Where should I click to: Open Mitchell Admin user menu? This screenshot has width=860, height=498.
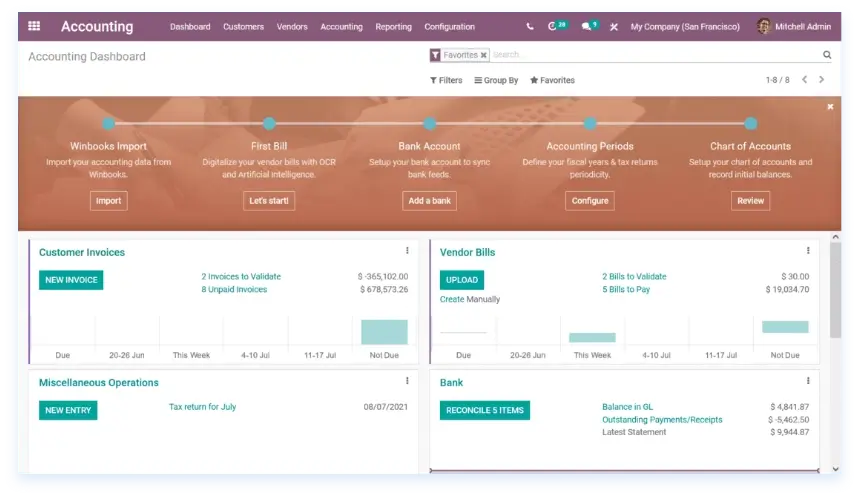(x=794, y=27)
